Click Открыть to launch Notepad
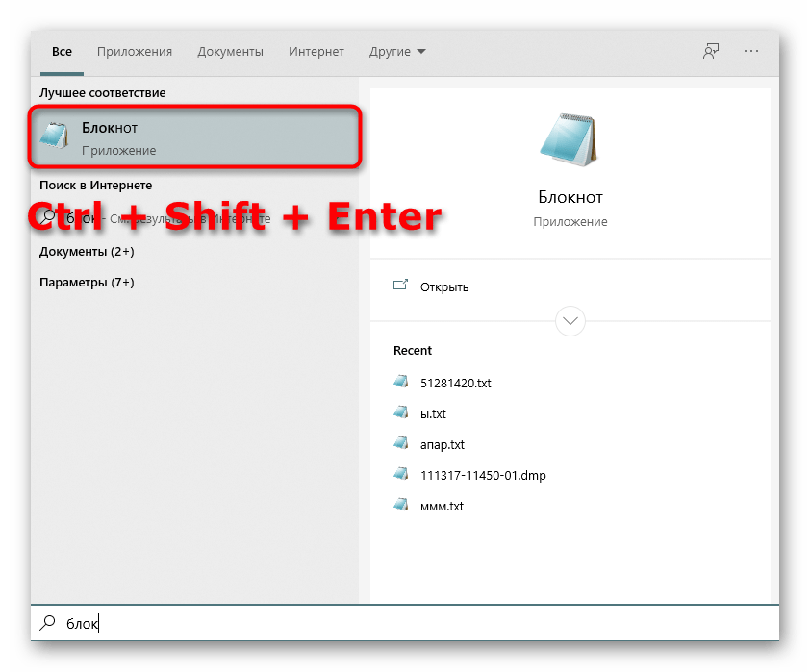The image size is (810, 672). (444, 286)
